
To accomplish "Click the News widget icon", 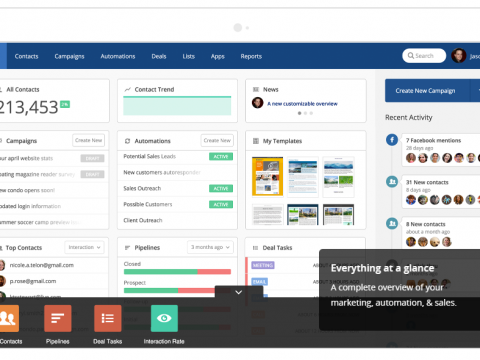I will pos(256,89).
